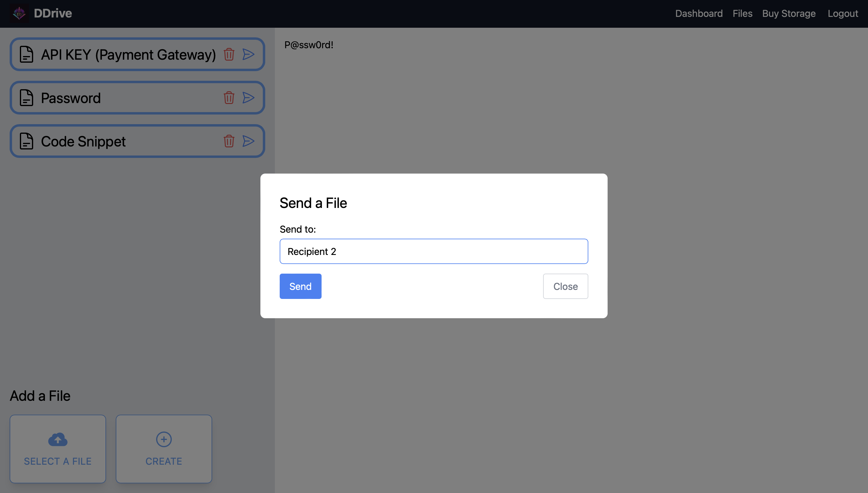The width and height of the screenshot is (868, 493).
Task: Click the DDrive brand name
Action: [53, 14]
